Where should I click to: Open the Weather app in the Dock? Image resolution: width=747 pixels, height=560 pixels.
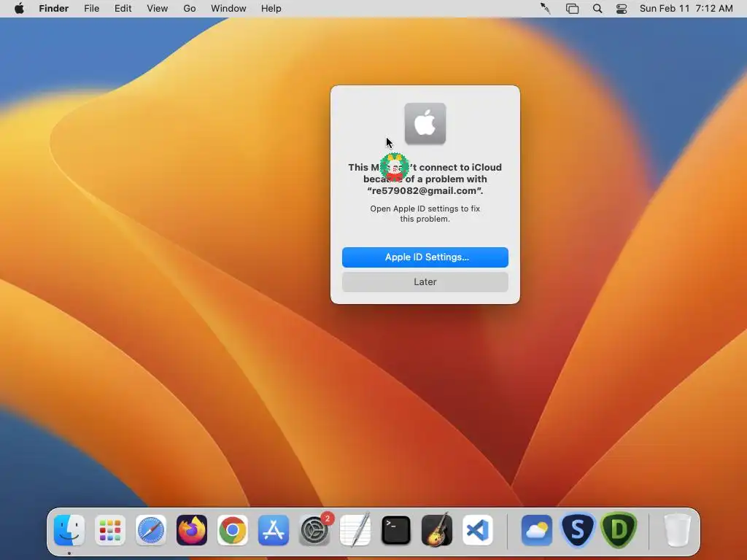[537, 530]
